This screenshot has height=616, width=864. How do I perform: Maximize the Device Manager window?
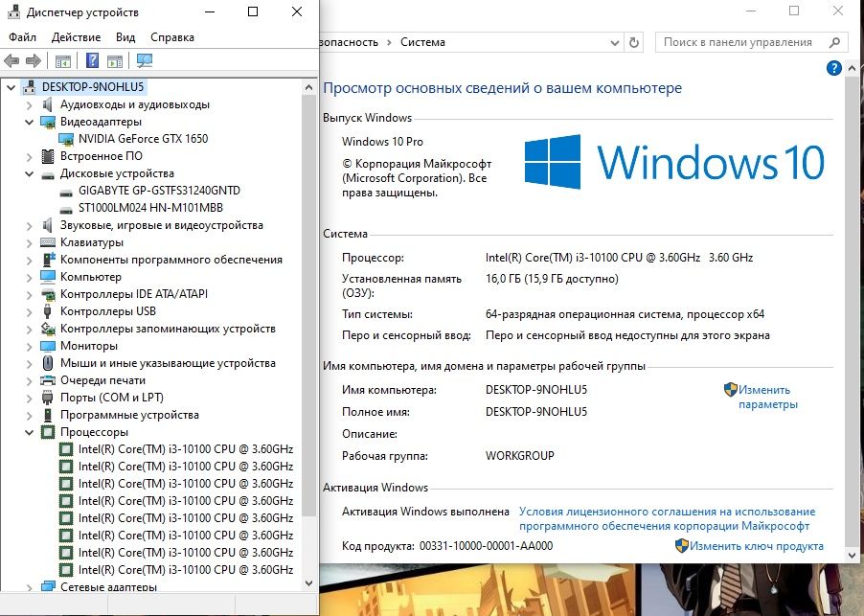coord(253,11)
